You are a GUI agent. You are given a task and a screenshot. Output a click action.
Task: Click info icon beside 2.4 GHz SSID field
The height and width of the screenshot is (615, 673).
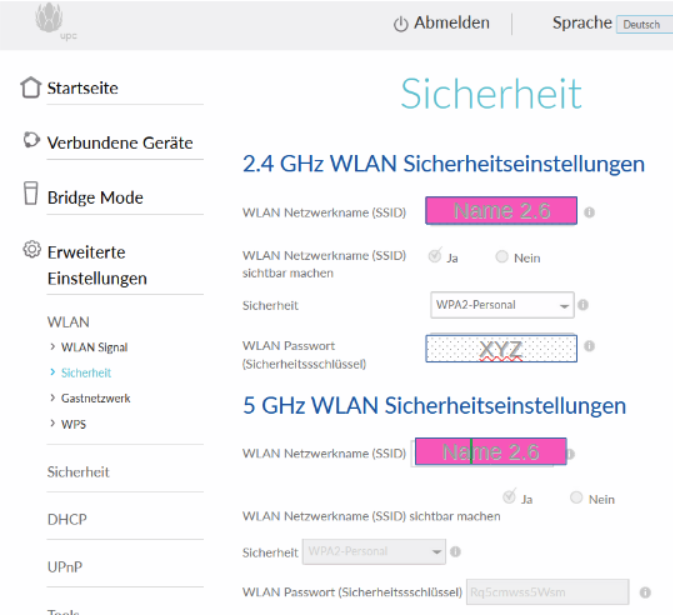click(590, 212)
